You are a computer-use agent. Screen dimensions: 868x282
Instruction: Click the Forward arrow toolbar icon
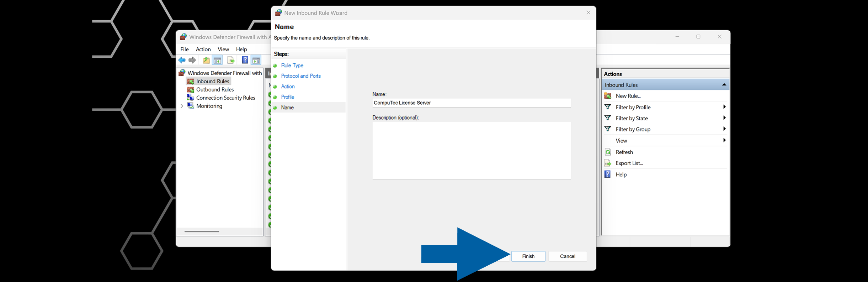(192, 60)
